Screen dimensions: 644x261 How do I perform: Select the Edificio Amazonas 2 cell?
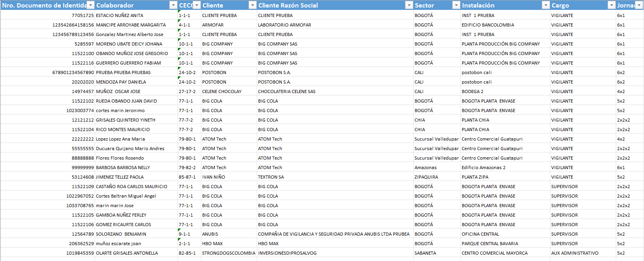pyautogui.click(x=505, y=168)
